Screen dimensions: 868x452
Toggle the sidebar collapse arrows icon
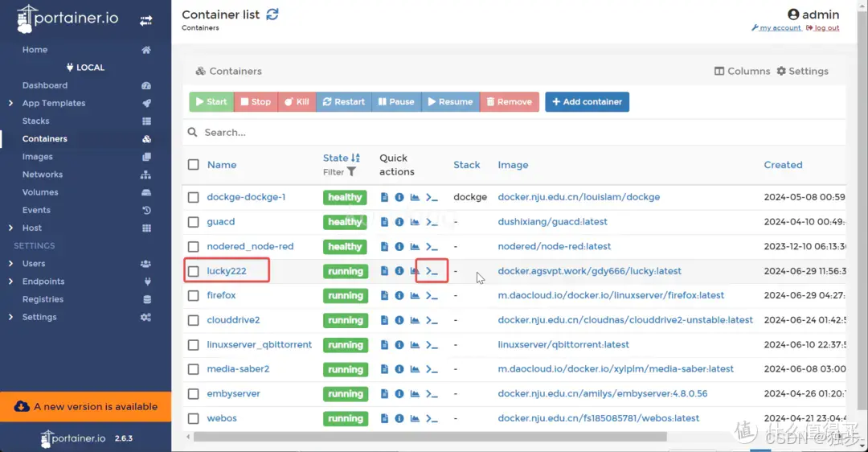point(145,20)
